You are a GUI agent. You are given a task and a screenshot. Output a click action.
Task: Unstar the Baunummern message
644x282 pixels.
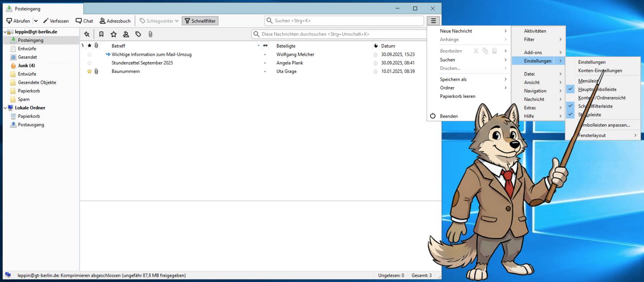coord(89,71)
